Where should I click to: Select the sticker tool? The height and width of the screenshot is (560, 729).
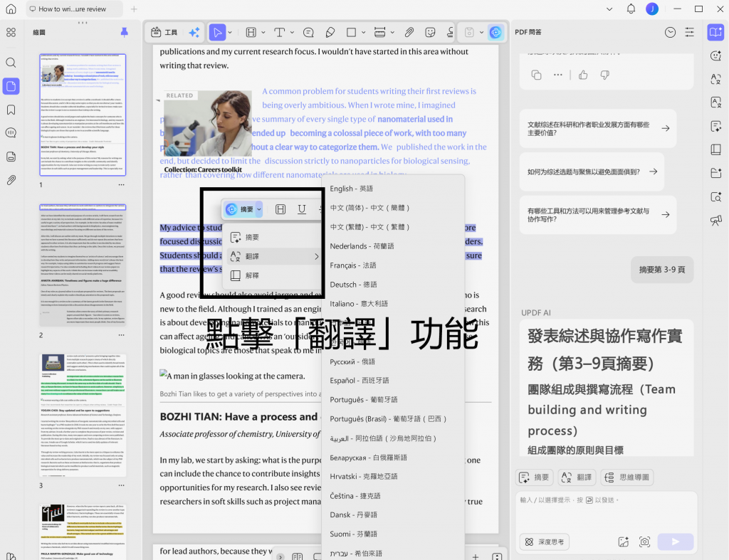pyautogui.click(x=431, y=32)
